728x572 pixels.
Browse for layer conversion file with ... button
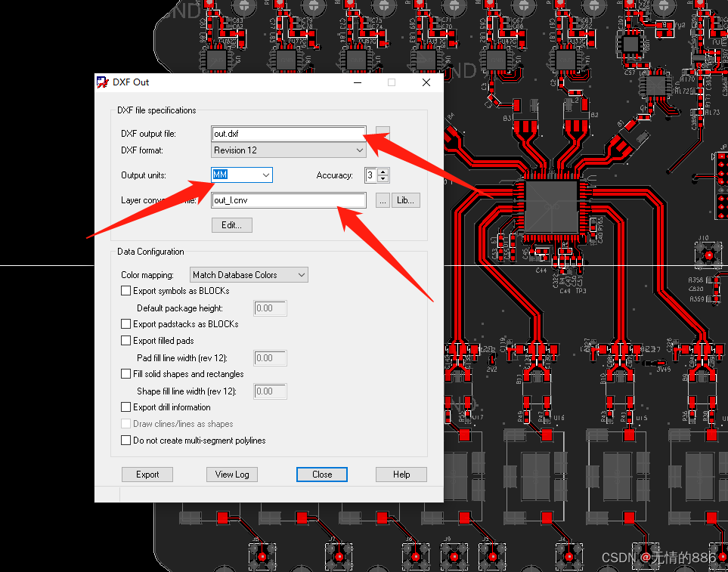[383, 200]
